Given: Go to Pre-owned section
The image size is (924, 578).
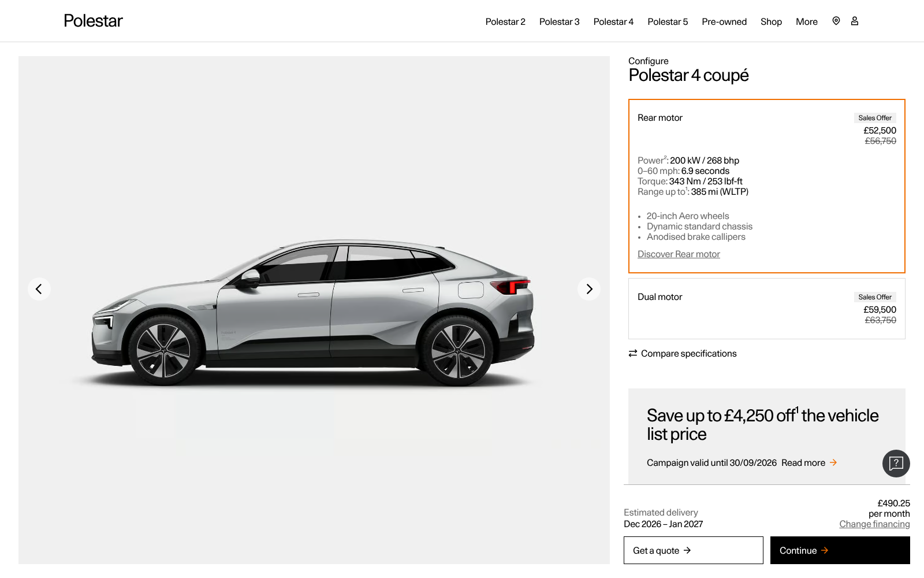Looking at the screenshot, I should pyautogui.click(x=724, y=21).
